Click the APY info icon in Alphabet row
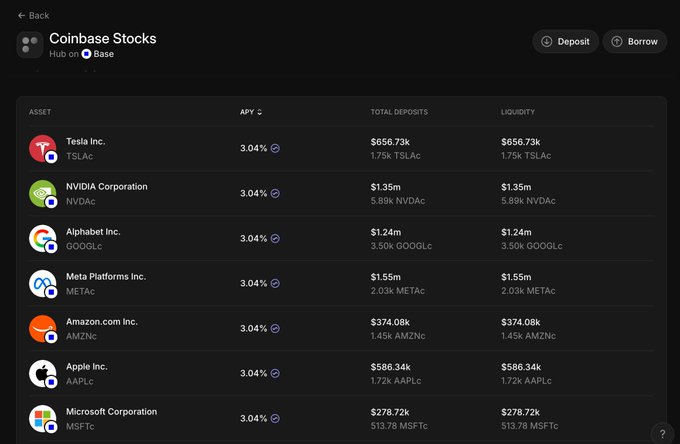Screen dimensions: 680x444 pos(275,238)
